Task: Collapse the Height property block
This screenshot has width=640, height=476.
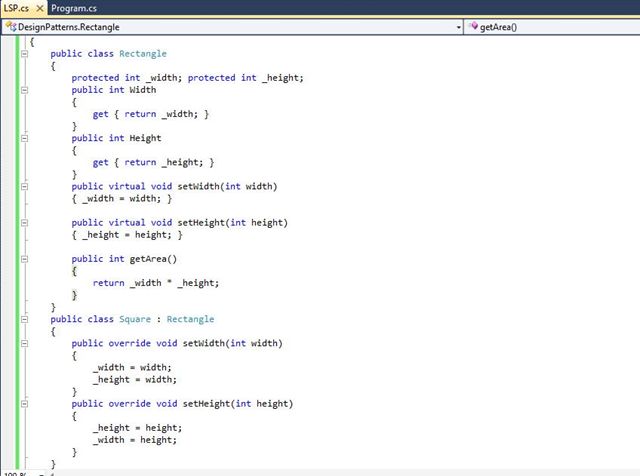Action: click(x=24, y=138)
